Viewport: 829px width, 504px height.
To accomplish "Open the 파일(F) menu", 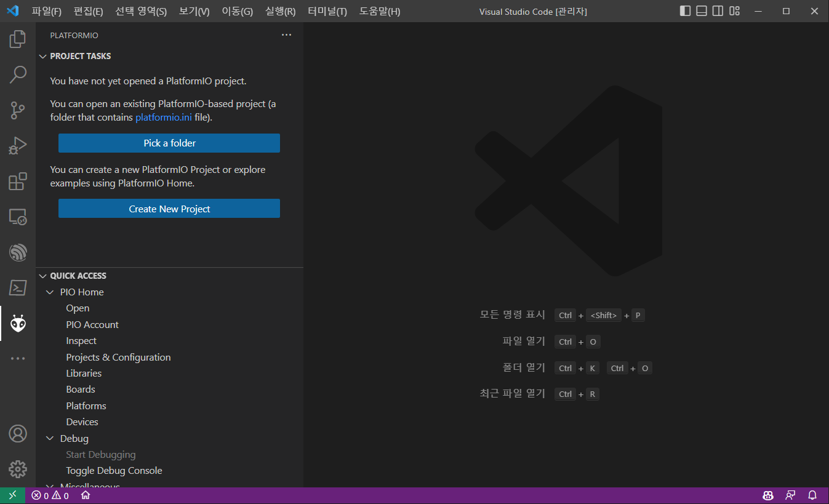I will [47, 11].
